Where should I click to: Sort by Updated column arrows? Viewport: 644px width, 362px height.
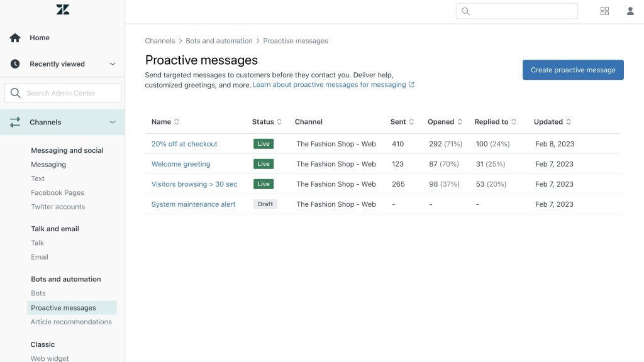click(569, 122)
